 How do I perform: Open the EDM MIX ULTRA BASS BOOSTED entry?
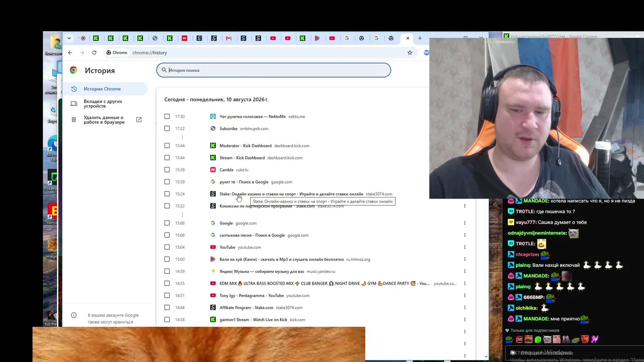coord(325,284)
